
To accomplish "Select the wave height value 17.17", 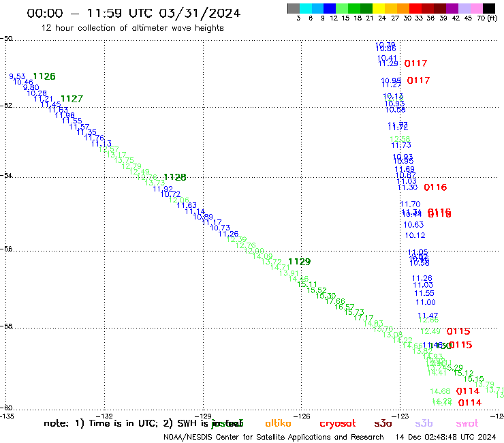I will tap(364, 318).
